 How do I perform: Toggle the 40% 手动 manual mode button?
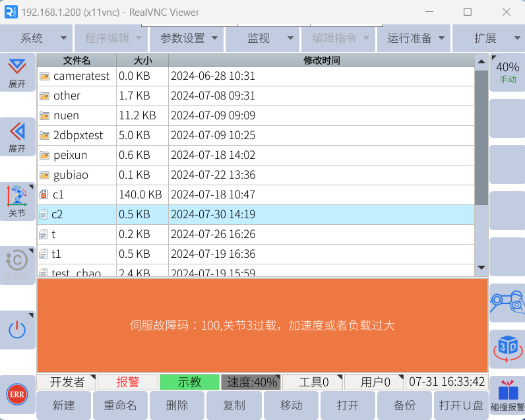coord(507,72)
